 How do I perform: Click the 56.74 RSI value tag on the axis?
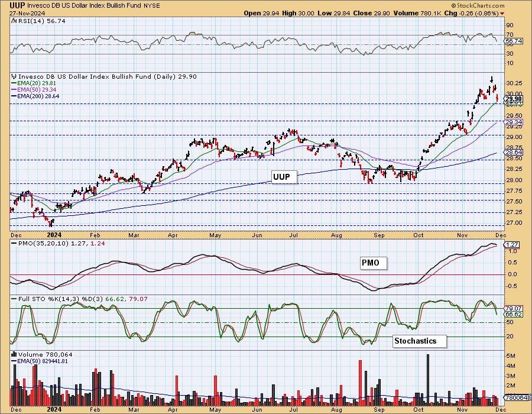[x=513, y=41]
